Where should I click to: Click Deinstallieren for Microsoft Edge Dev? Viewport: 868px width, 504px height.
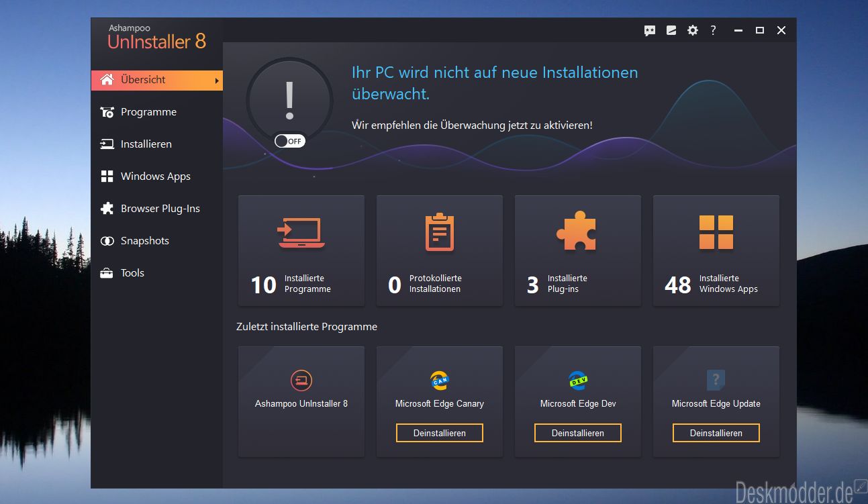pos(578,433)
